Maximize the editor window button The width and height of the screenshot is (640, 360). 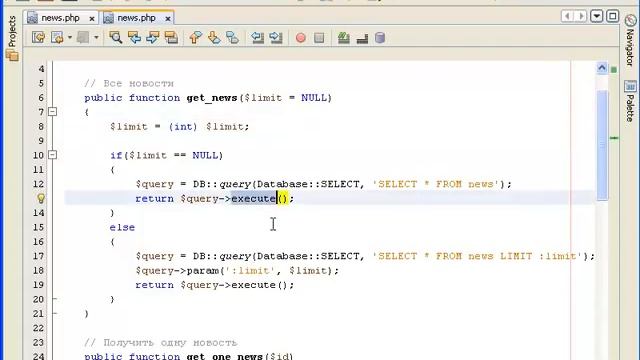pyautogui.click(x=613, y=16)
